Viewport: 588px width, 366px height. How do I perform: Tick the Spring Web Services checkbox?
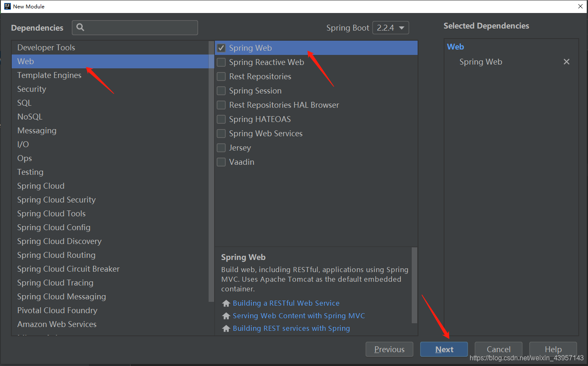221,133
